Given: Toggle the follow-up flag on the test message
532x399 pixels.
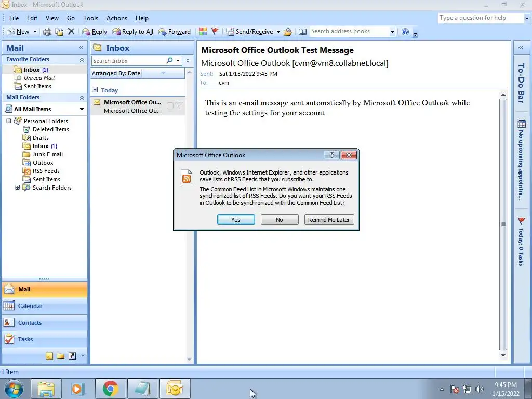Looking at the screenshot, I should tap(179, 105).
